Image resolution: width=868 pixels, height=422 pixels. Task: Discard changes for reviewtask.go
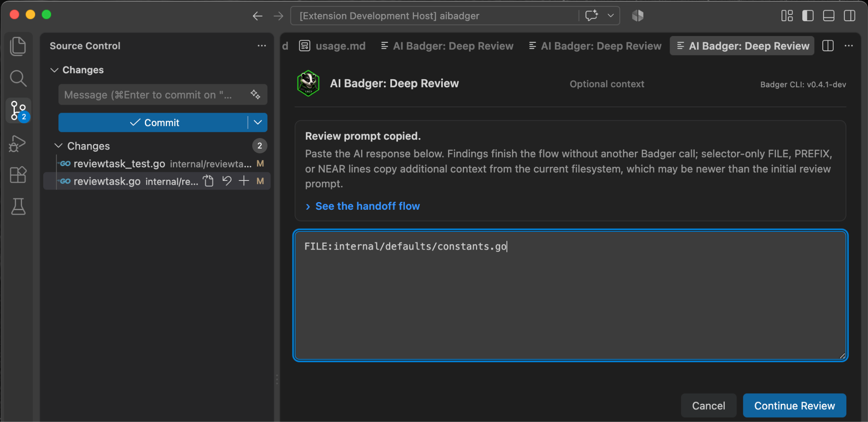227,181
